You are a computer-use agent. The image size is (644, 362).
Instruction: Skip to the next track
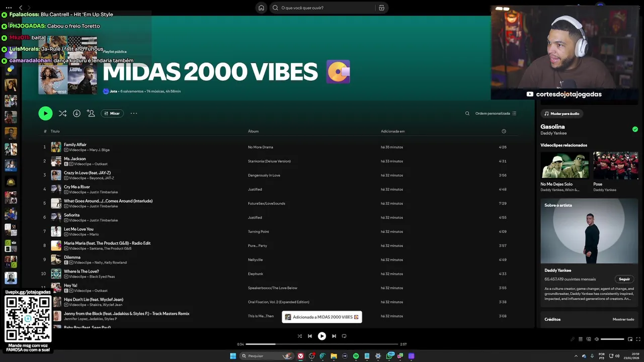coord(334,336)
